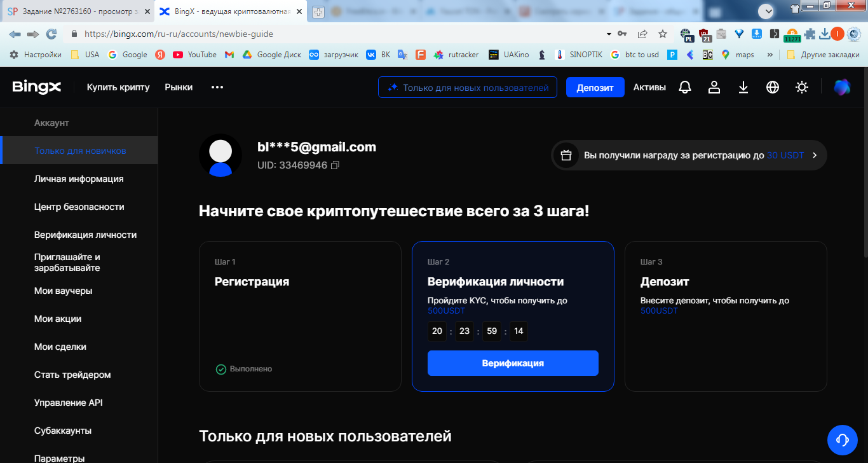Viewport: 868px width, 463px height.
Task: Open the browser downloads icon
Action: (x=825, y=34)
